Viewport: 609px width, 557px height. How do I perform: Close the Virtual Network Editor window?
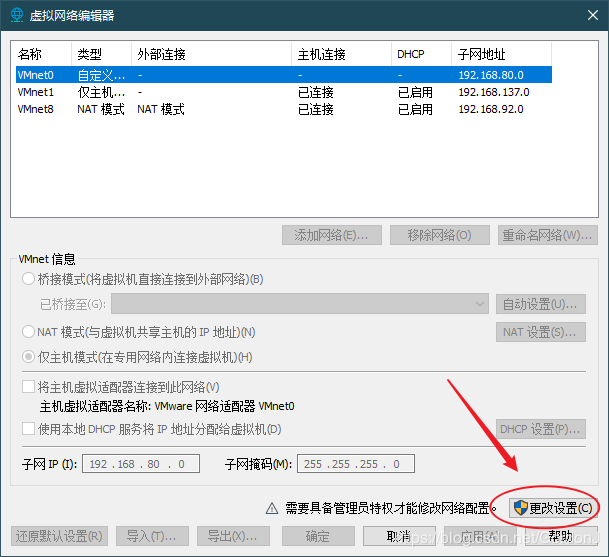click(x=593, y=15)
